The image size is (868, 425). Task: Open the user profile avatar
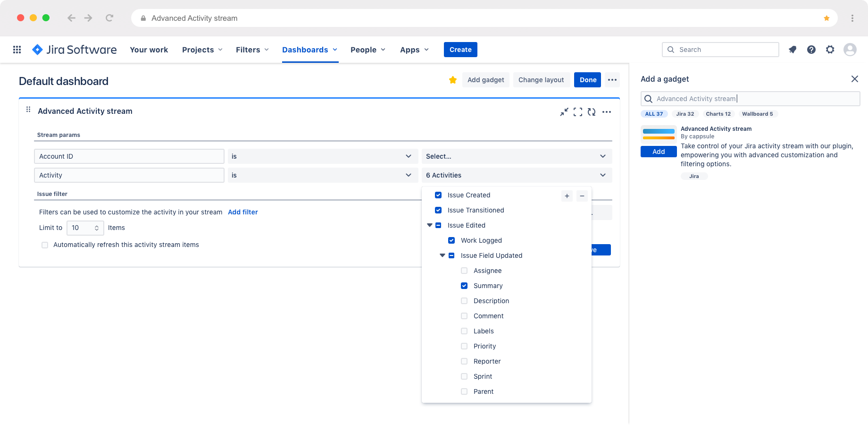point(850,50)
